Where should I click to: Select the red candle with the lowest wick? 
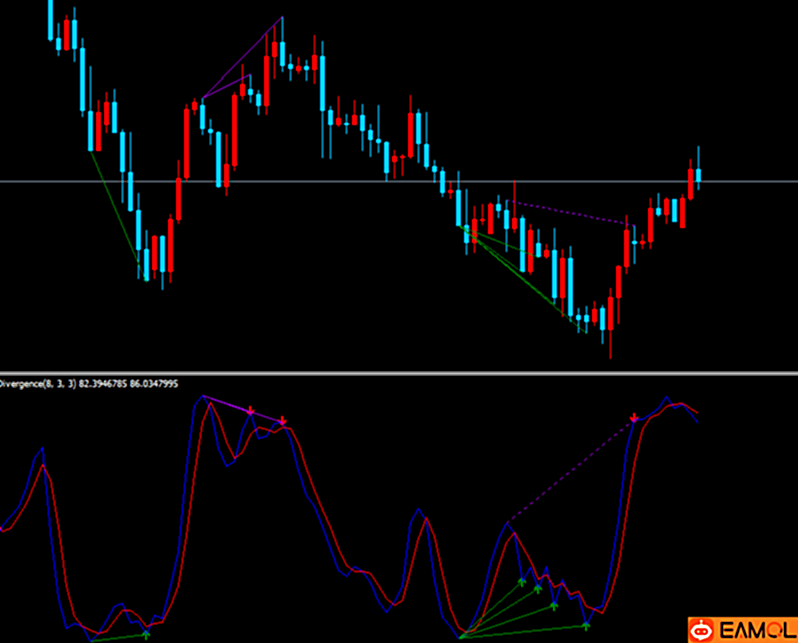(x=611, y=323)
